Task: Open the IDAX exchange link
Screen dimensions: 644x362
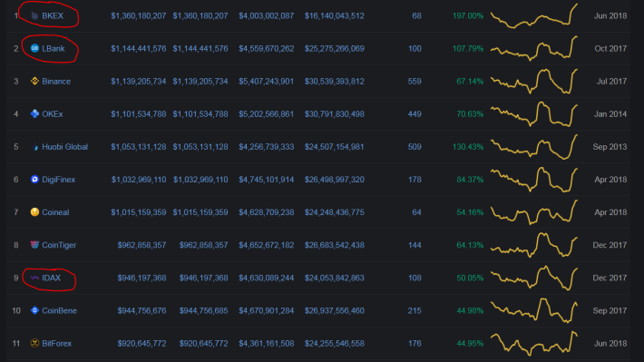Action: click(x=52, y=278)
